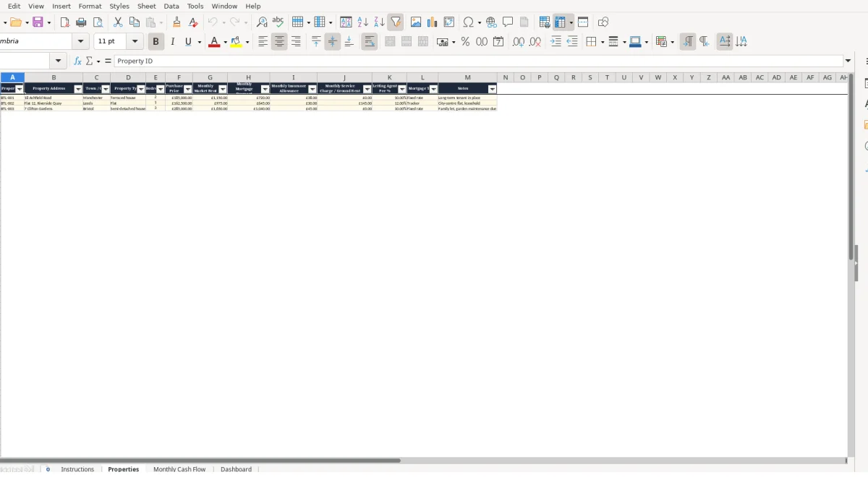The image size is (868, 488).
Task: Open the font name dropdown
Action: (81, 42)
